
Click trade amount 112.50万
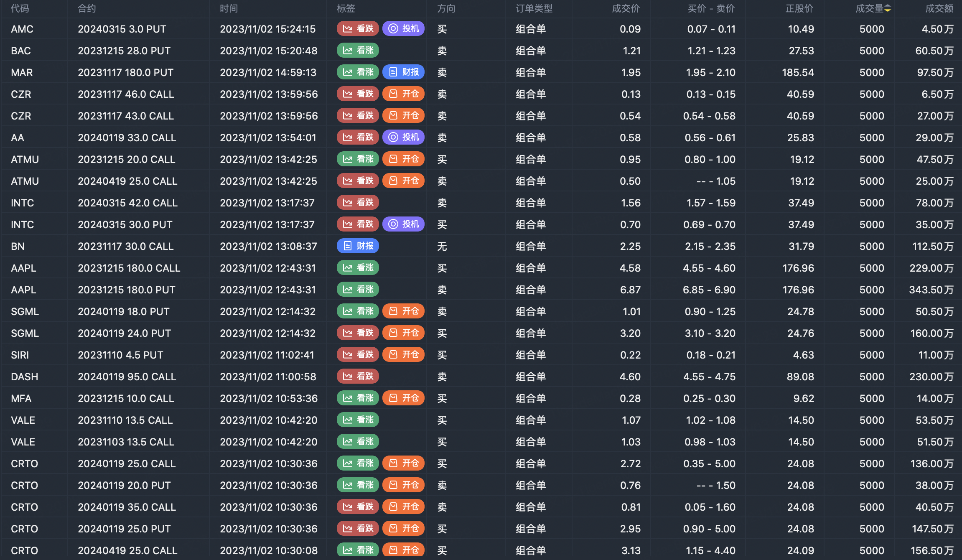(x=933, y=246)
